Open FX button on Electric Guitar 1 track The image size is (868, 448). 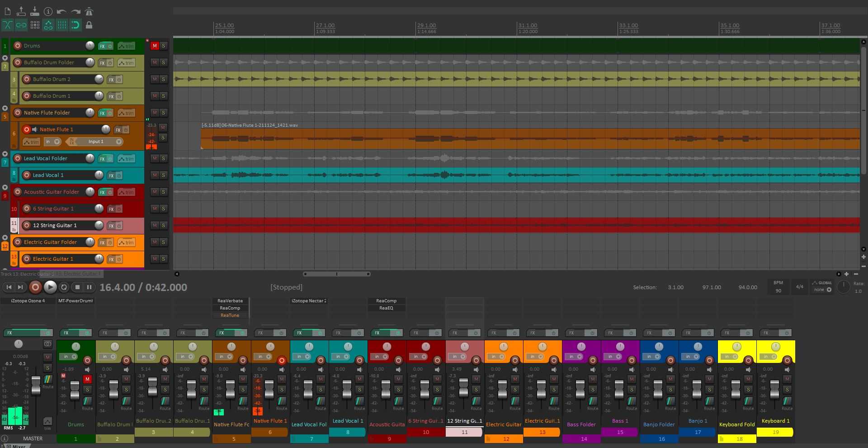click(x=111, y=259)
